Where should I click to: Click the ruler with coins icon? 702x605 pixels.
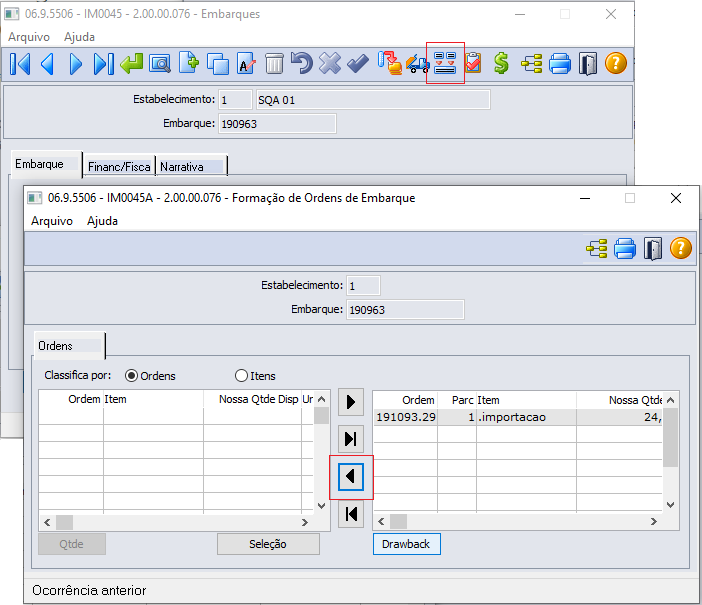tap(390, 63)
